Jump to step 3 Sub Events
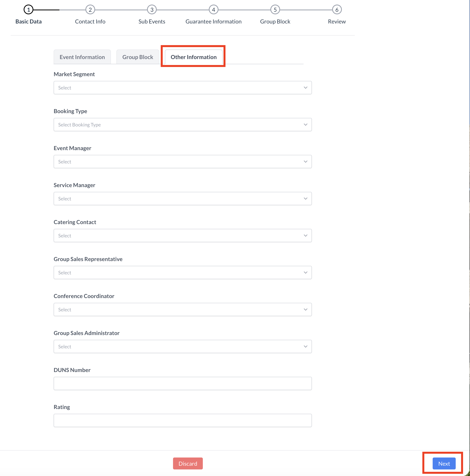 pos(152,10)
